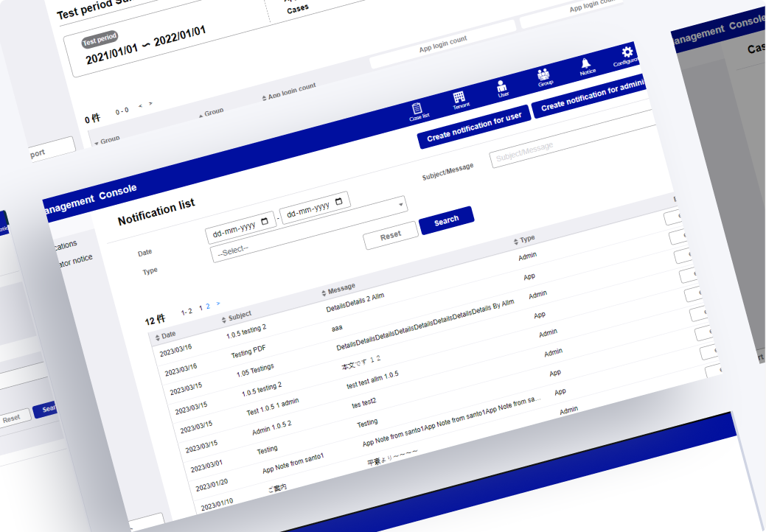
Task: Click the next page arrow in pagination
Action: pyautogui.click(x=218, y=304)
